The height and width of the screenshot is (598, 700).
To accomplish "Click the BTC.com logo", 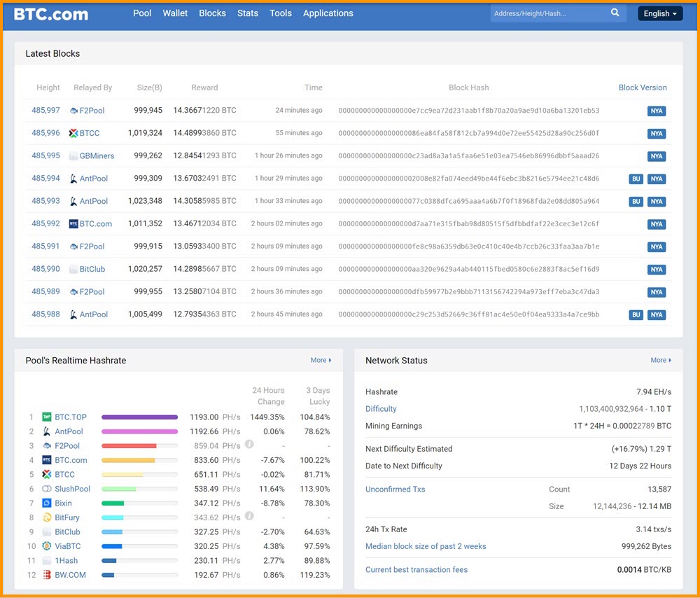I will [x=51, y=14].
